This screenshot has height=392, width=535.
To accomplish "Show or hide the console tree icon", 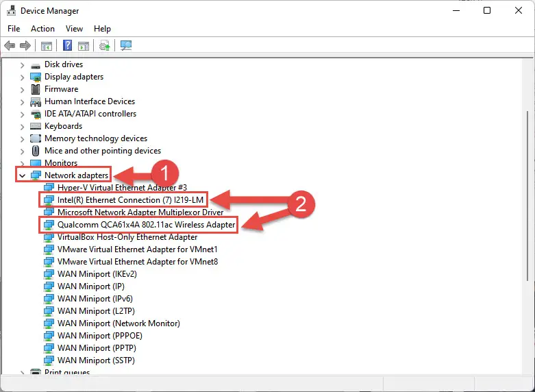I will (47, 45).
